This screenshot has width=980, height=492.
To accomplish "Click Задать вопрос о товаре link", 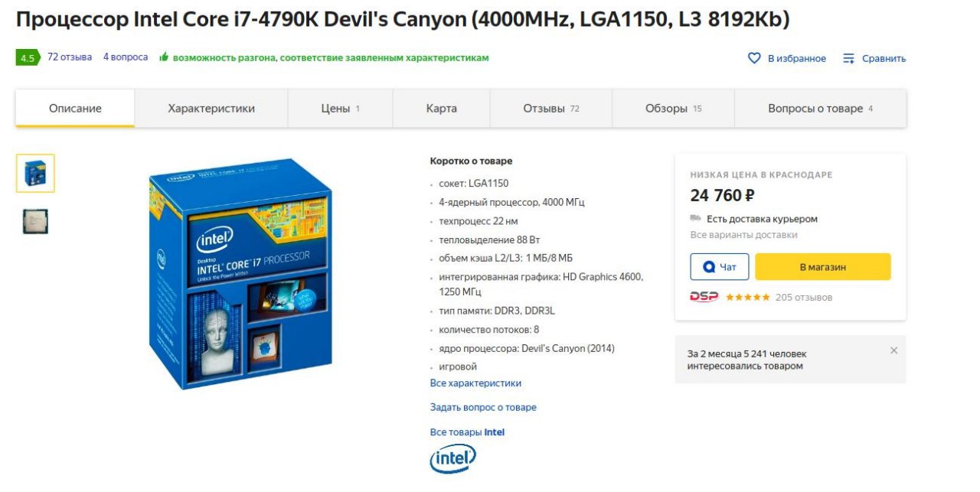I will tap(483, 408).
